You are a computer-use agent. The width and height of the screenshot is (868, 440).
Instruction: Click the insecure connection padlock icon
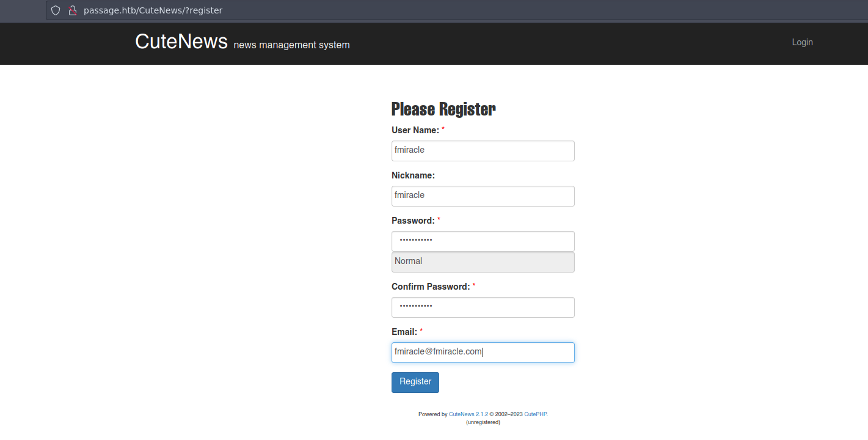(x=72, y=10)
